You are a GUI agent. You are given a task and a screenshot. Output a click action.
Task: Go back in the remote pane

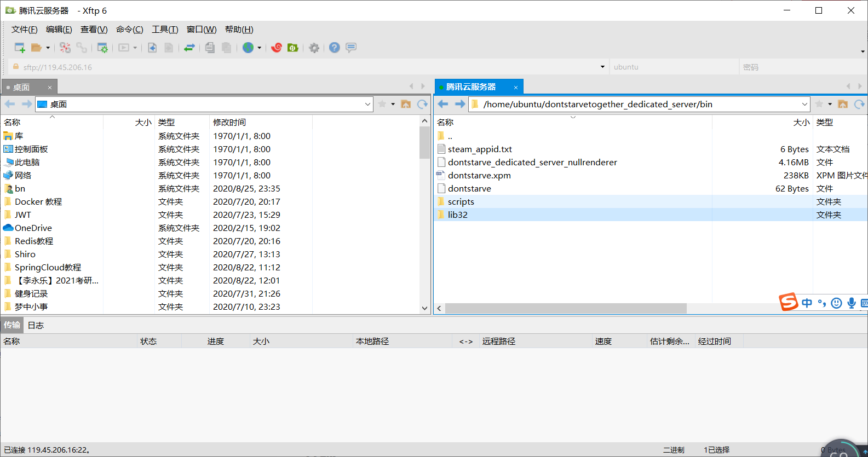[x=443, y=104]
